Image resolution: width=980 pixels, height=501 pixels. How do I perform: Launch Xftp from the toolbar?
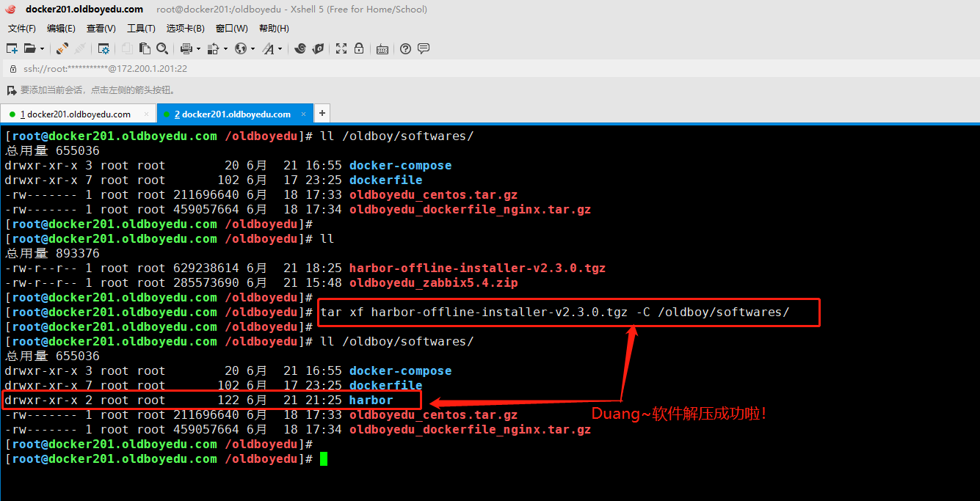(x=318, y=48)
